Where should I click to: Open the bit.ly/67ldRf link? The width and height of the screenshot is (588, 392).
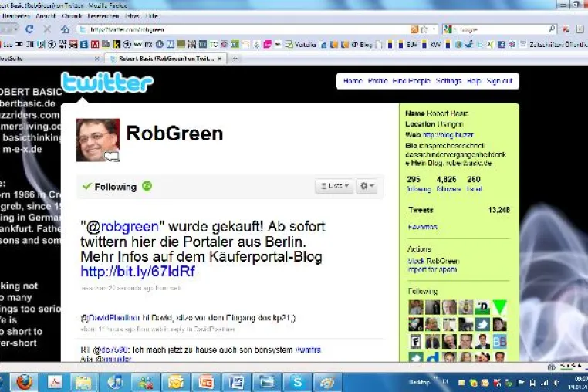(137, 271)
